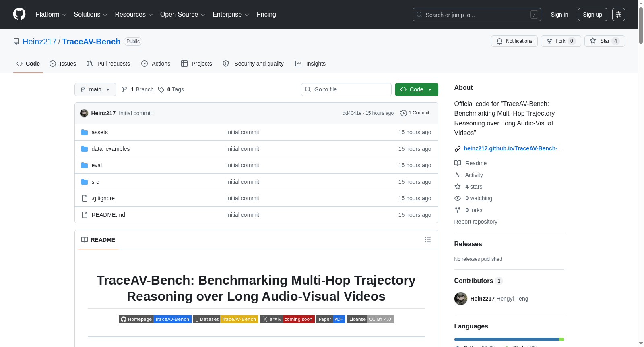The image size is (644, 347).
Task: Open the main branch selector dropdown
Action: pos(95,89)
